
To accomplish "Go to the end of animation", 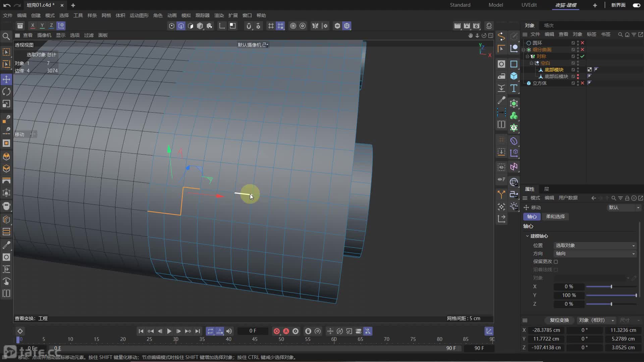I will 198,331.
